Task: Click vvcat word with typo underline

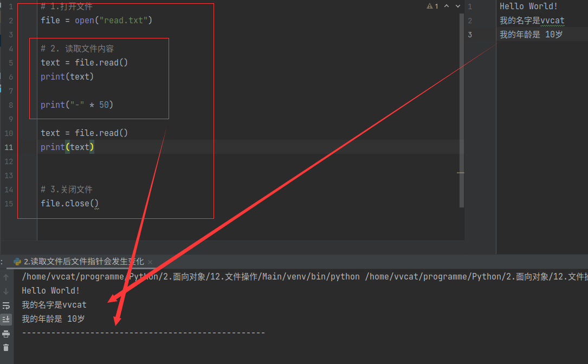Action: pyautogui.click(x=552, y=21)
